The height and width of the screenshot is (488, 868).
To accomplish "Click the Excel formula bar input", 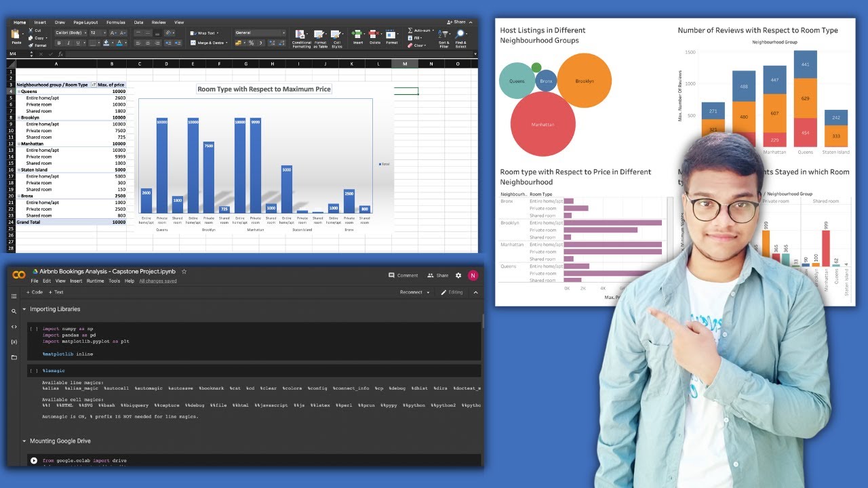I will tap(270, 54).
